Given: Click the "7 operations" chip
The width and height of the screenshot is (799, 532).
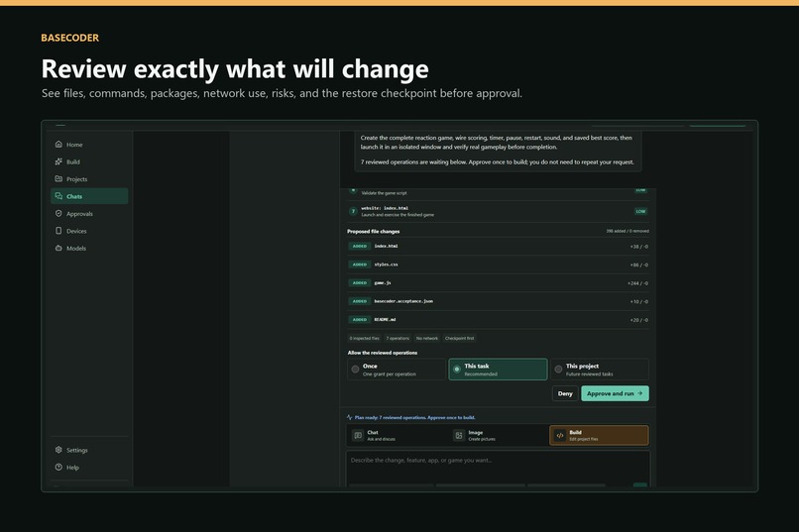Looking at the screenshot, I should [x=398, y=338].
